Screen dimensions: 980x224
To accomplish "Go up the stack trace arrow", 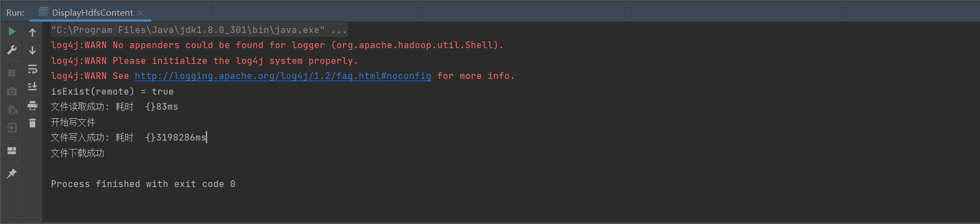I will coord(32,32).
